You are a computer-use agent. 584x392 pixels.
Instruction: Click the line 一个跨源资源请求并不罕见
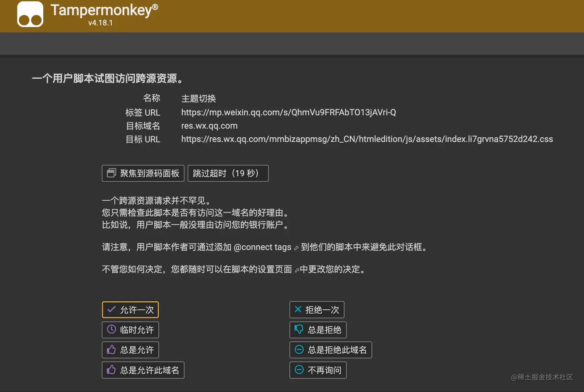coord(157,201)
